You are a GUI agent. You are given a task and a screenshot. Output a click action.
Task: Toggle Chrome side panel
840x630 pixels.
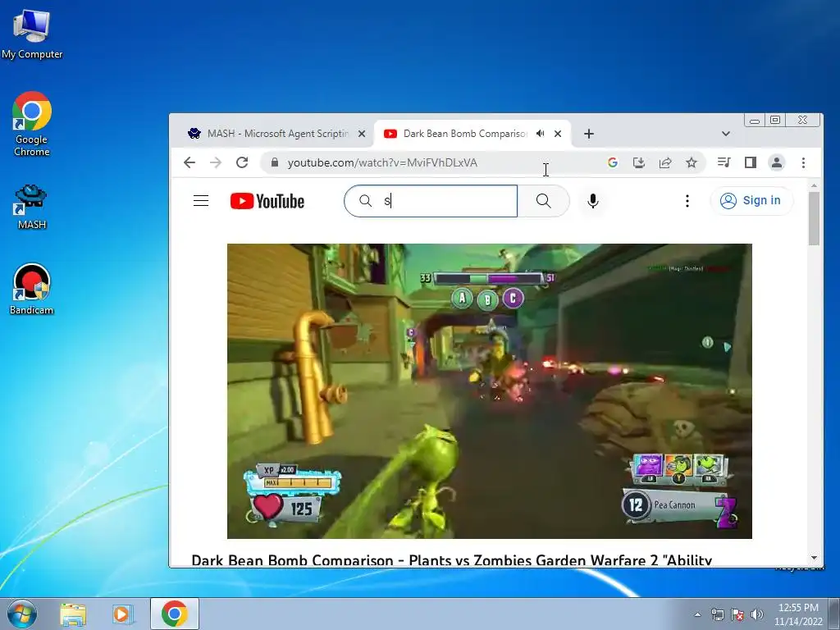[x=751, y=162]
